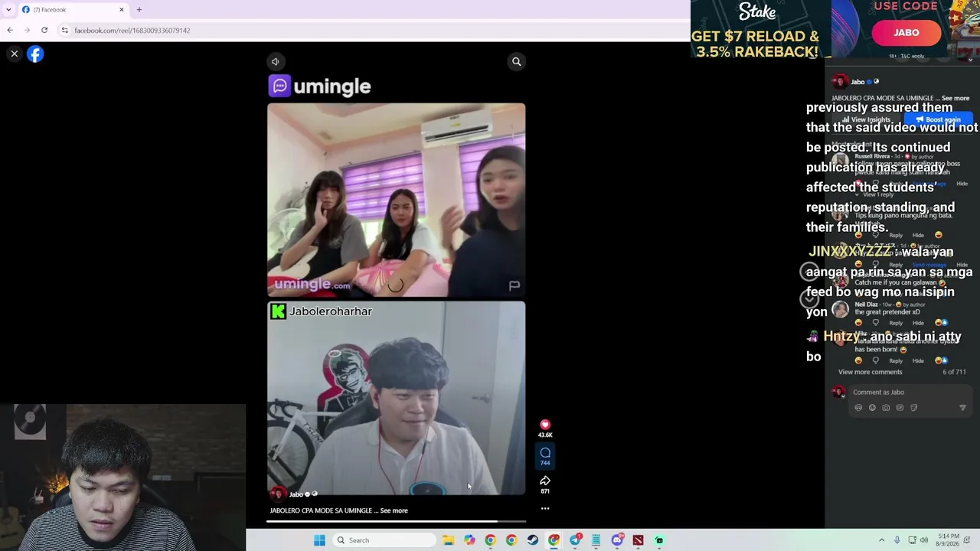
Task: Insert an emoji in the comment box
Action: point(872,408)
